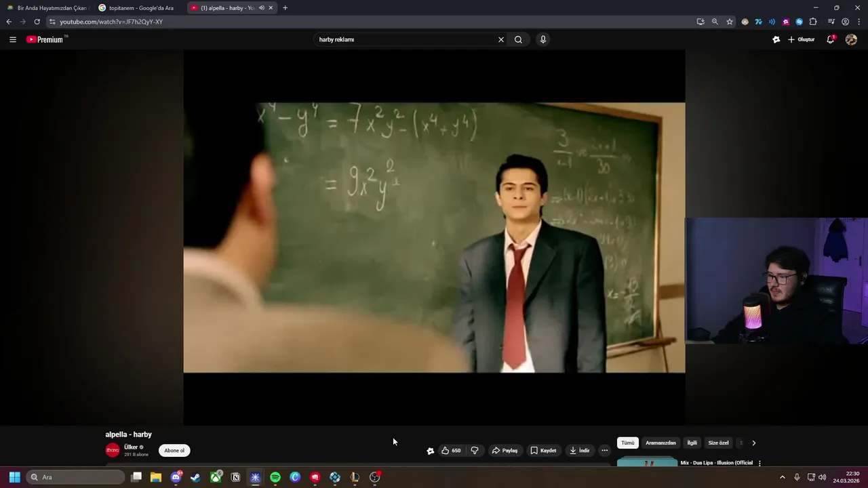Open Chrome three-dot menu
This screenshot has width=868, height=488.
tap(859, 22)
